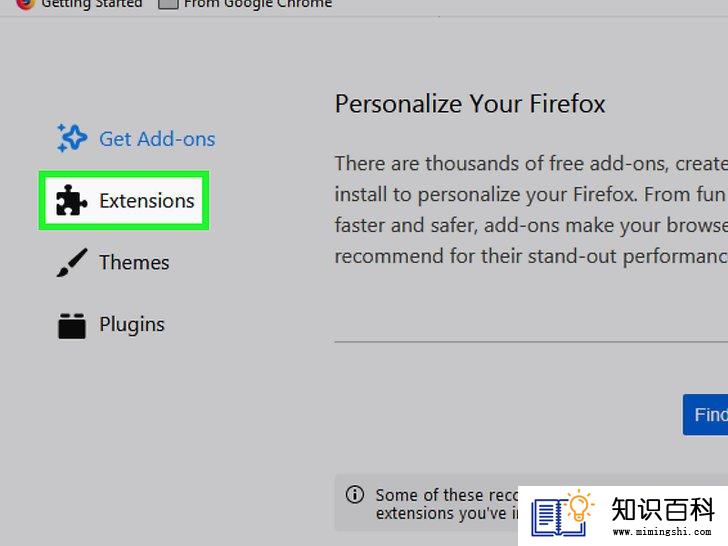Screen dimensions: 728x546
Task: Click the blue Find button
Action: [x=705, y=415]
